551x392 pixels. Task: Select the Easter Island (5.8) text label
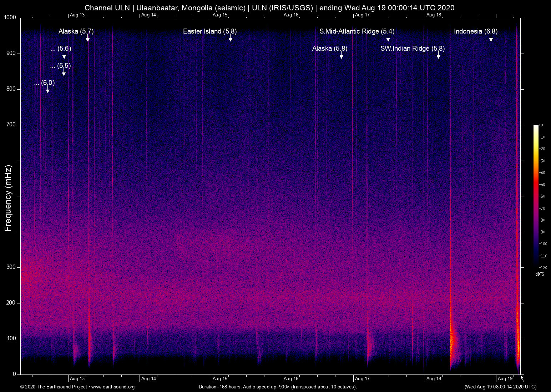209,31
